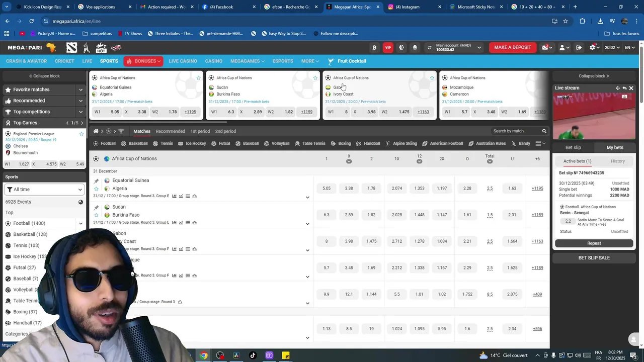The height and width of the screenshot is (362, 644).
Task: Click the Repeat bet button
Action: click(x=594, y=243)
